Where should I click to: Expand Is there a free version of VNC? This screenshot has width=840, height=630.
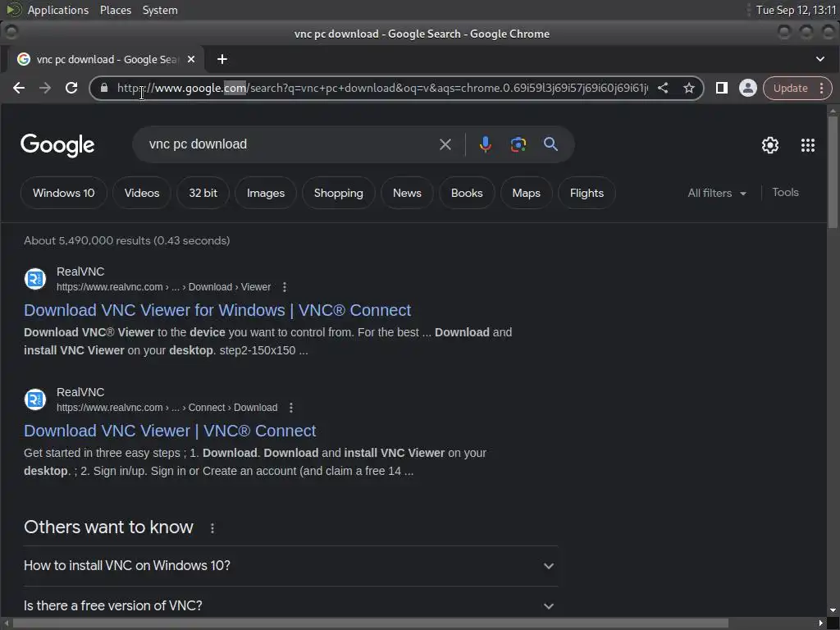pos(290,606)
